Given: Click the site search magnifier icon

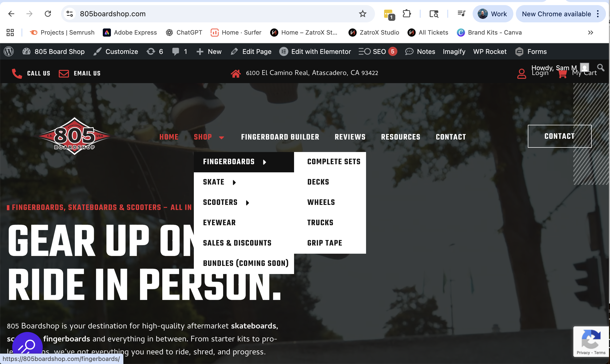Looking at the screenshot, I should (601, 68).
